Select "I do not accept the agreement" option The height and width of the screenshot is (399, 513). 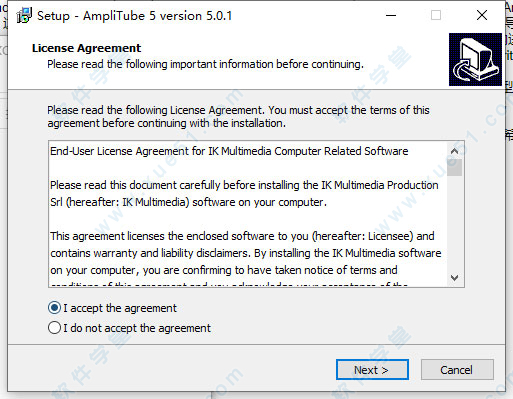(54, 328)
